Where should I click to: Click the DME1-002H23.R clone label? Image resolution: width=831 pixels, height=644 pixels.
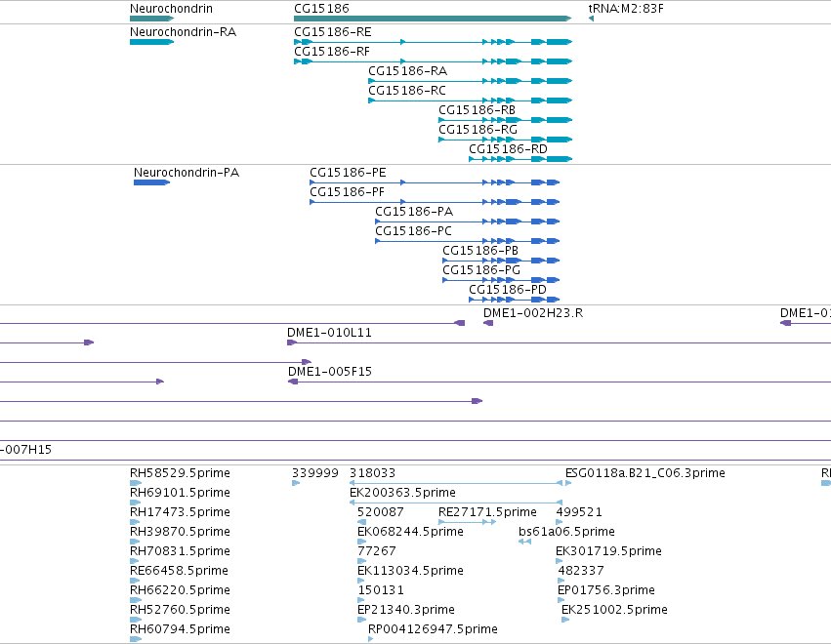coord(533,313)
